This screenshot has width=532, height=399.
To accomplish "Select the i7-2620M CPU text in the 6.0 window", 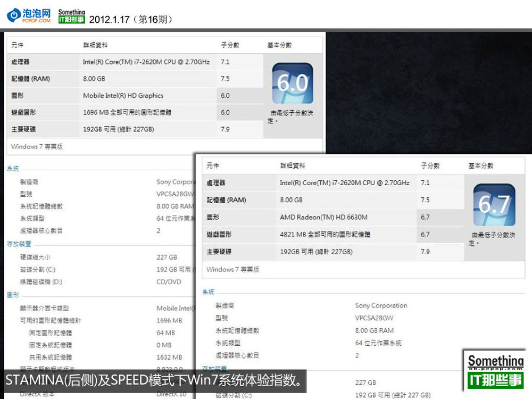I will [146, 62].
